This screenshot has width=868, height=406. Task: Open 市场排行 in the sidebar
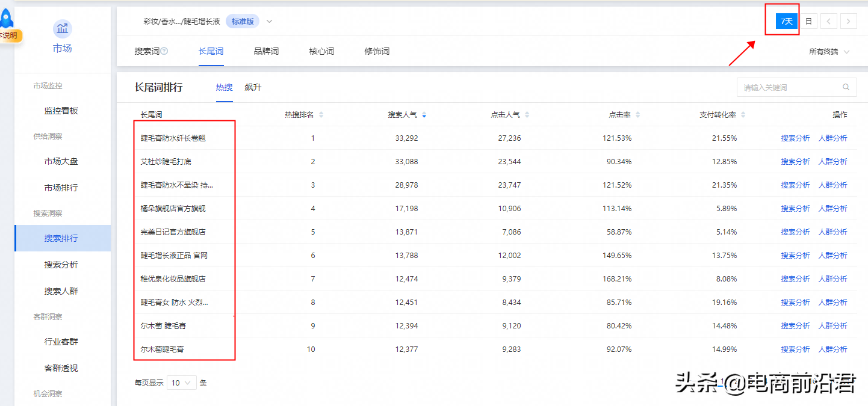click(x=61, y=188)
